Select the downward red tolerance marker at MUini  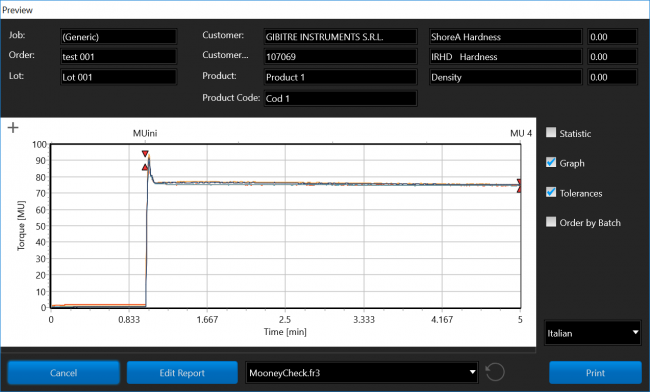[x=145, y=154]
